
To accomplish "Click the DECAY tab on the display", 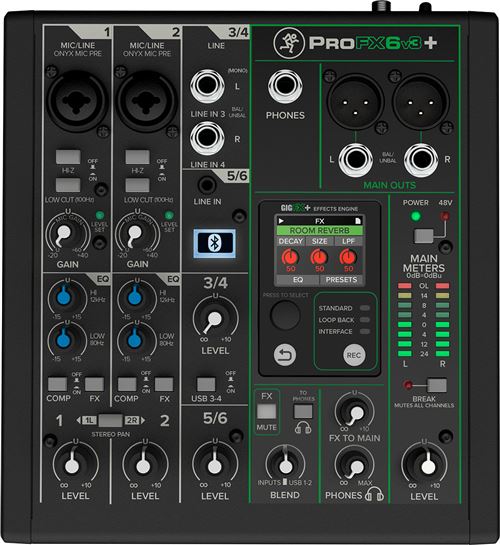I will (290, 241).
